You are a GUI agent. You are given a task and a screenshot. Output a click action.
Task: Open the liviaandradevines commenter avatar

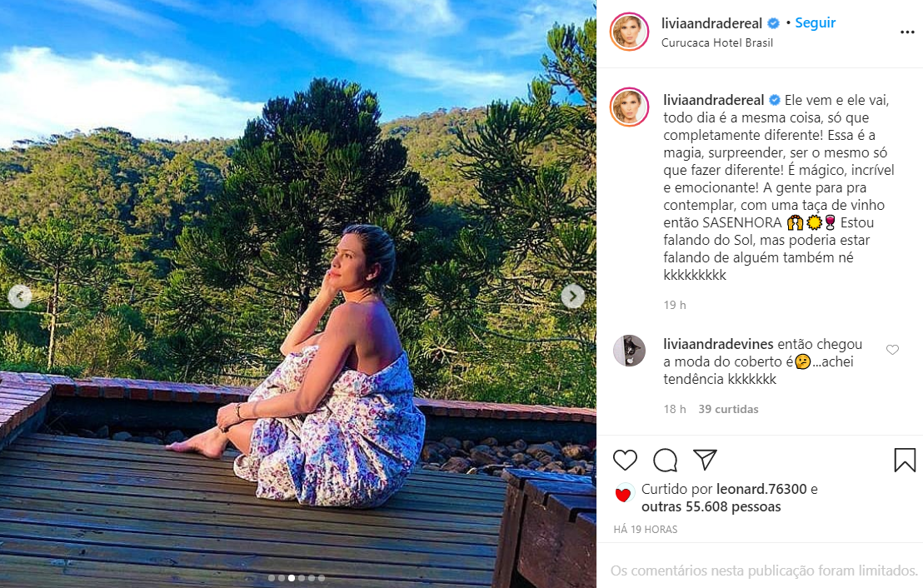tap(629, 351)
